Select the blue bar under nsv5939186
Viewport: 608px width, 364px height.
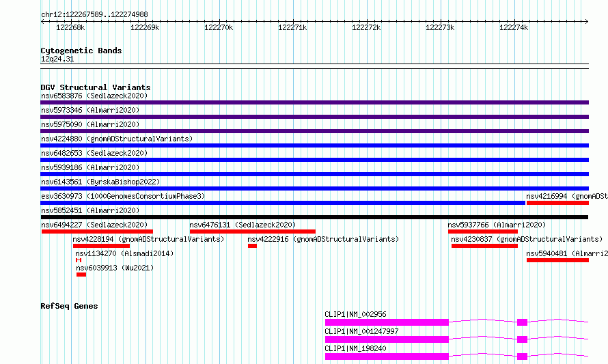314,174
